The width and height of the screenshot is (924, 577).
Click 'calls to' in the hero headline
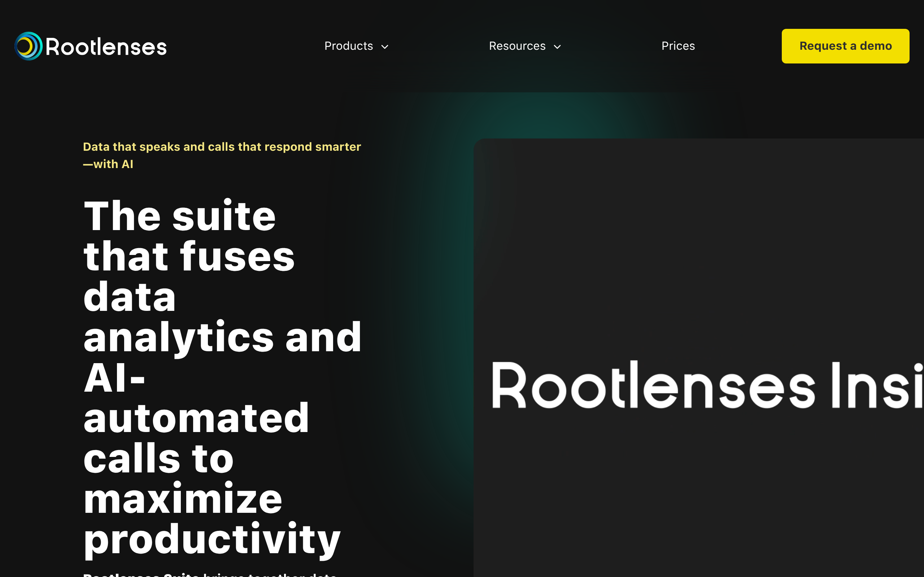click(158, 459)
